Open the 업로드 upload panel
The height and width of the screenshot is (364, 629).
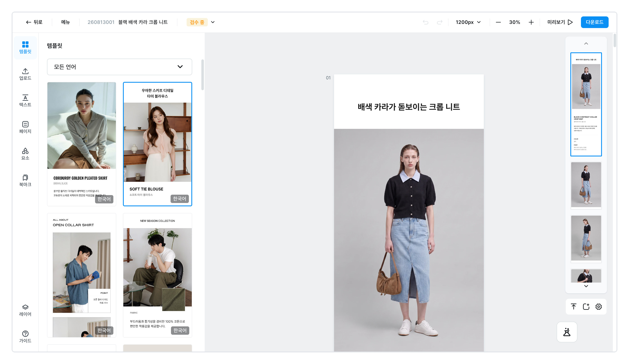[x=25, y=74]
